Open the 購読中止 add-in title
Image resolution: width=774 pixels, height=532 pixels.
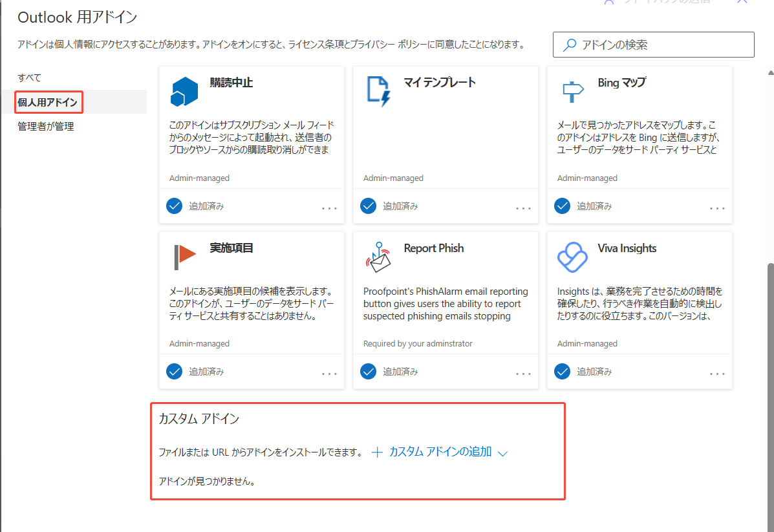pos(231,82)
